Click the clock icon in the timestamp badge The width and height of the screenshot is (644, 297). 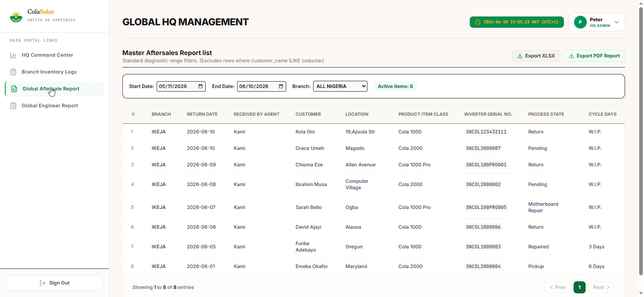click(x=478, y=22)
